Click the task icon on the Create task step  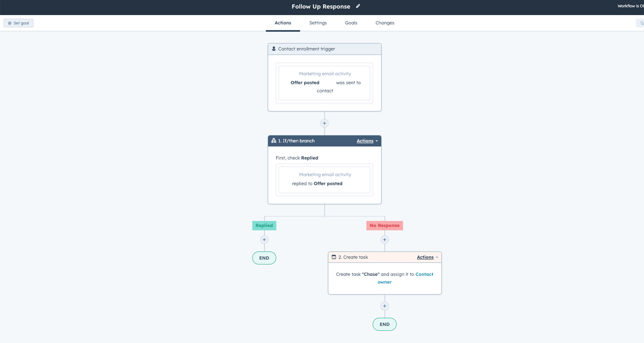tap(334, 257)
